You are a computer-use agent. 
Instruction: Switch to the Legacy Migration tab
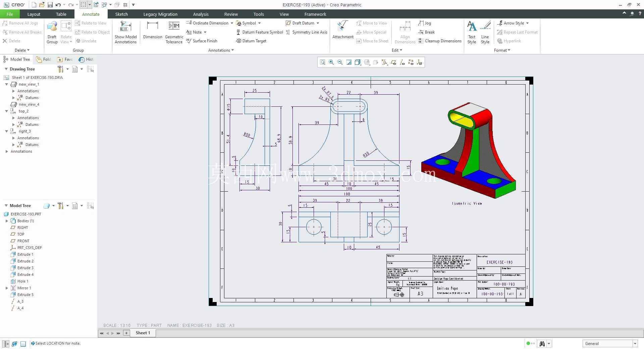[160, 14]
